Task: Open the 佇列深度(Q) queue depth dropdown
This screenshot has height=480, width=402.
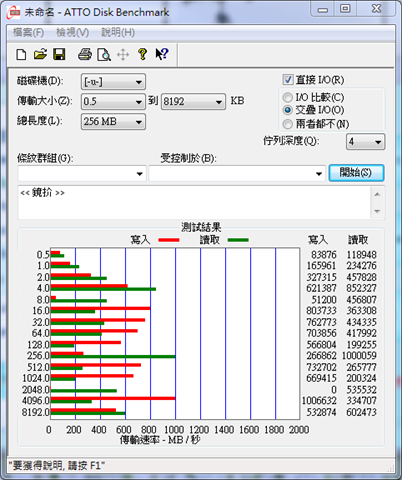Action: [x=365, y=142]
